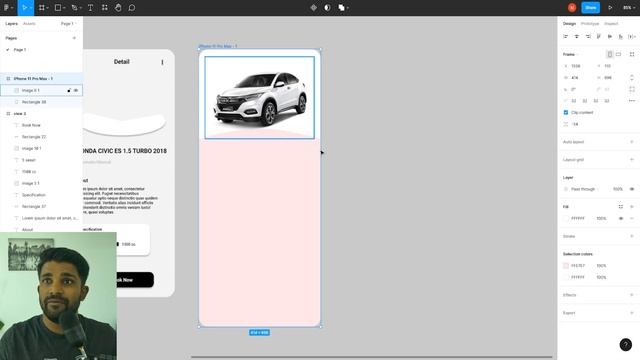Open the Frame type dropdown
The height and width of the screenshot is (360, 640).
pyautogui.click(x=571, y=54)
